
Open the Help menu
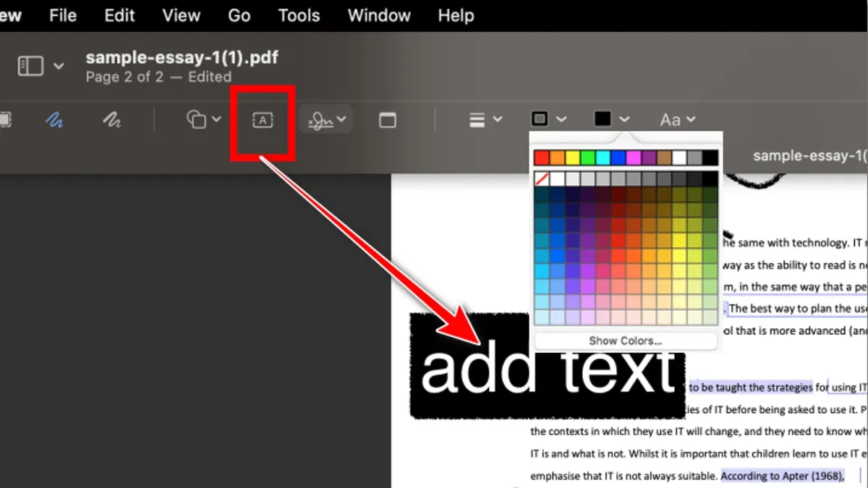(x=456, y=16)
